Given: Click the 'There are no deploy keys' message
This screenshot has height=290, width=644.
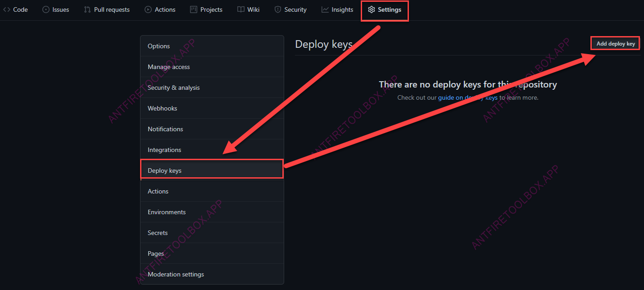Looking at the screenshot, I should (x=468, y=84).
